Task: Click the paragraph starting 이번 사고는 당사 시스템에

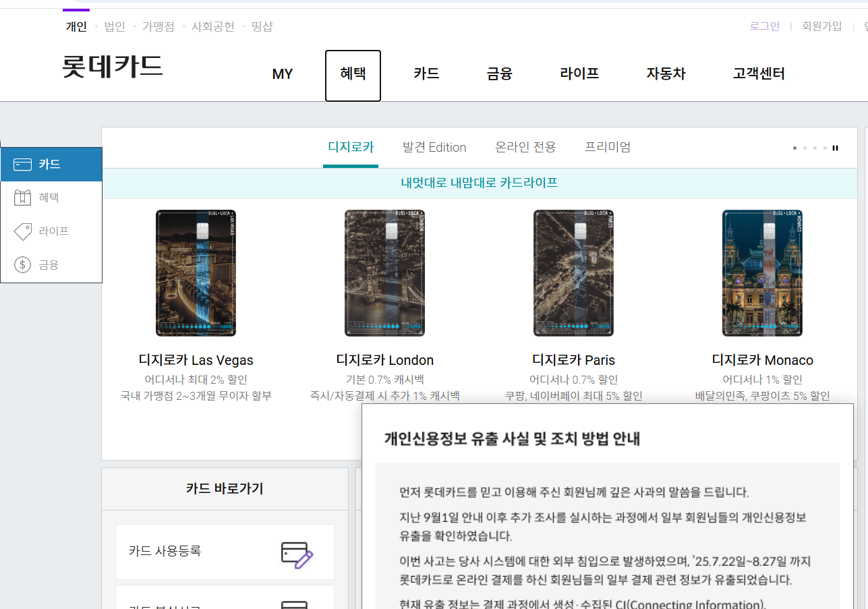Action: pyautogui.click(x=605, y=571)
